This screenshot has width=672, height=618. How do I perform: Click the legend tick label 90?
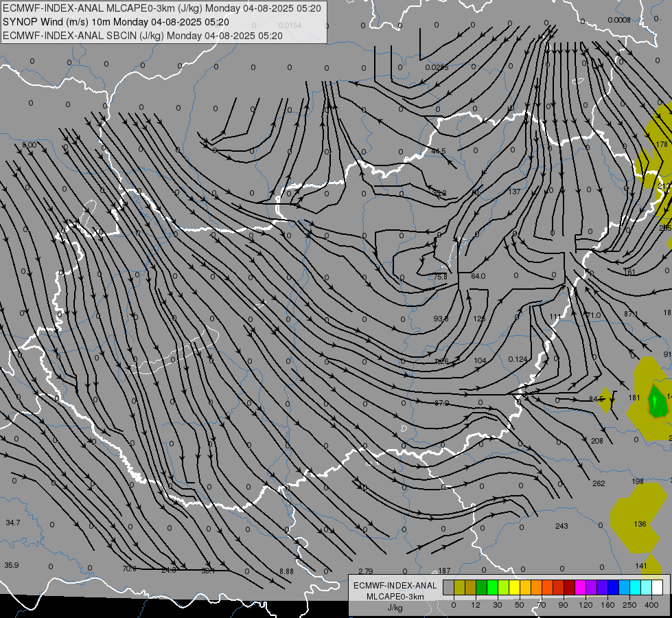point(563,605)
